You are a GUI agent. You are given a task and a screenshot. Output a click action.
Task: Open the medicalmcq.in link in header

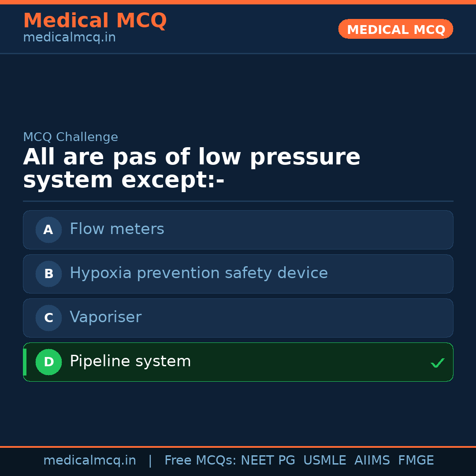pos(69,38)
